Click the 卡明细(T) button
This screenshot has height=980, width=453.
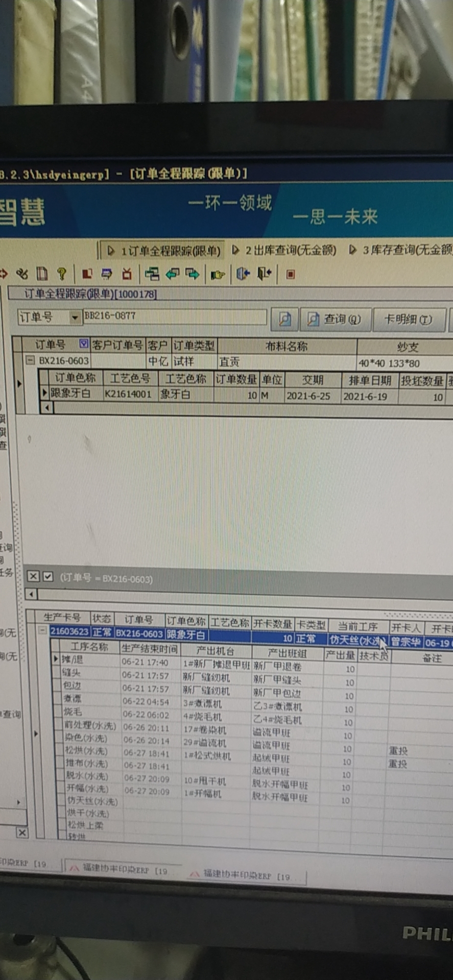pyautogui.click(x=409, y=320)
